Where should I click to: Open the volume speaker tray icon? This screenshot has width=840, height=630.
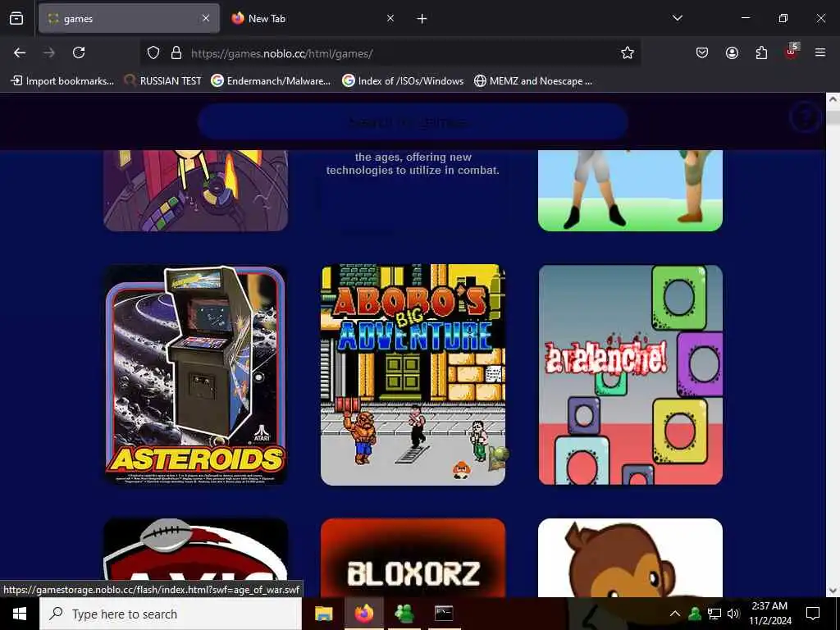[x=733, y=614]
